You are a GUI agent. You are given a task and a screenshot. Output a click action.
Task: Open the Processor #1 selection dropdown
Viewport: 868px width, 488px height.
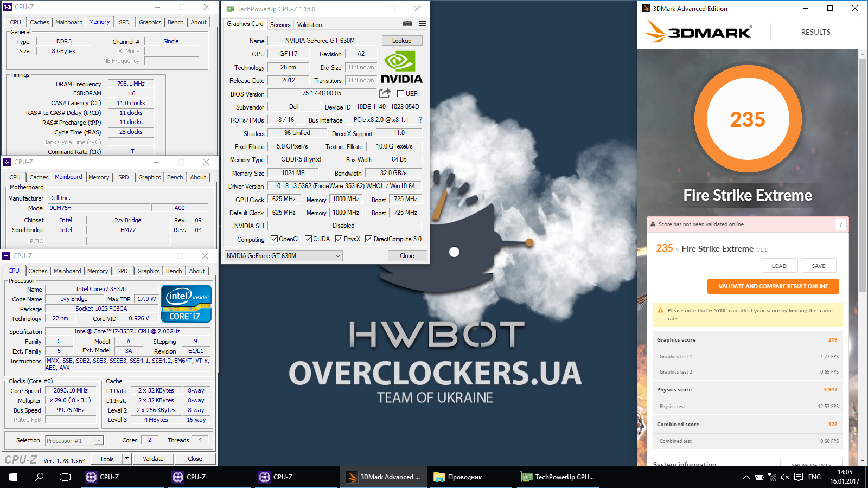74,441
